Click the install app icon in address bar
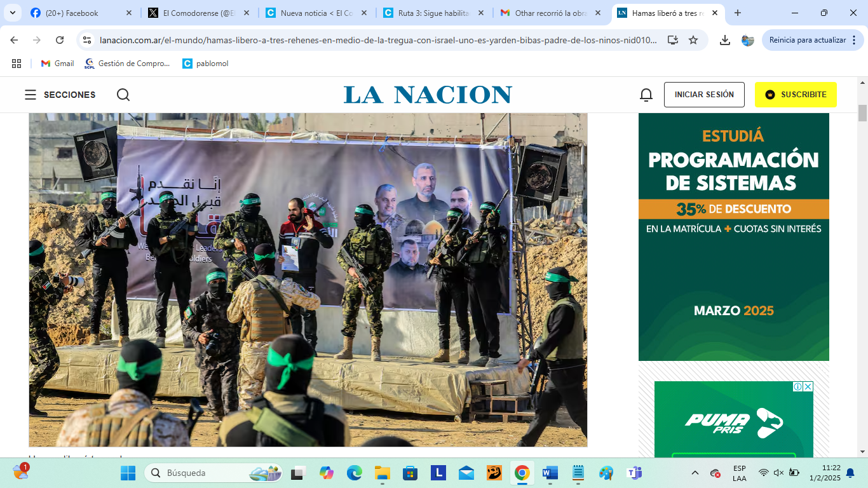The height and width of the screenshot is (488, 868). tap(672, 40)
